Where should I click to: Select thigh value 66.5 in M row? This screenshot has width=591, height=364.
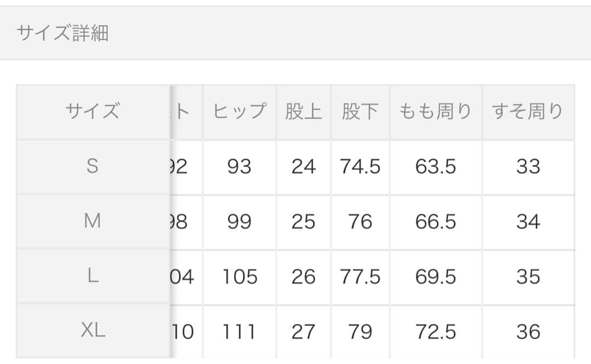coord(436,222)
